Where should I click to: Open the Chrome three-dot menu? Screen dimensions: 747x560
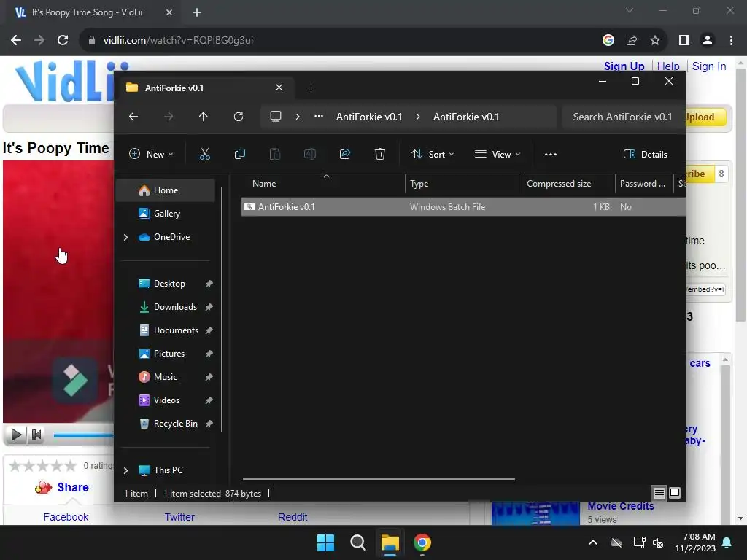point(731,41)
